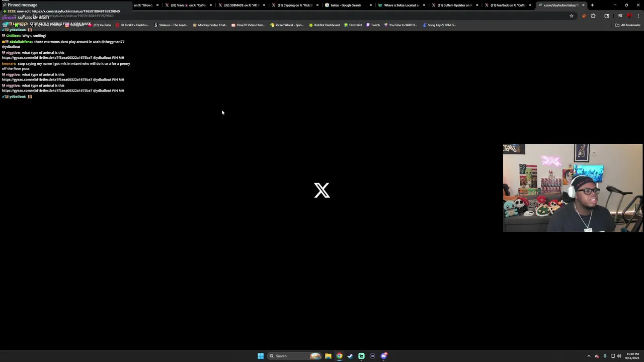
Task: Click the microphone system tray icon
Action: coord(605,356)
